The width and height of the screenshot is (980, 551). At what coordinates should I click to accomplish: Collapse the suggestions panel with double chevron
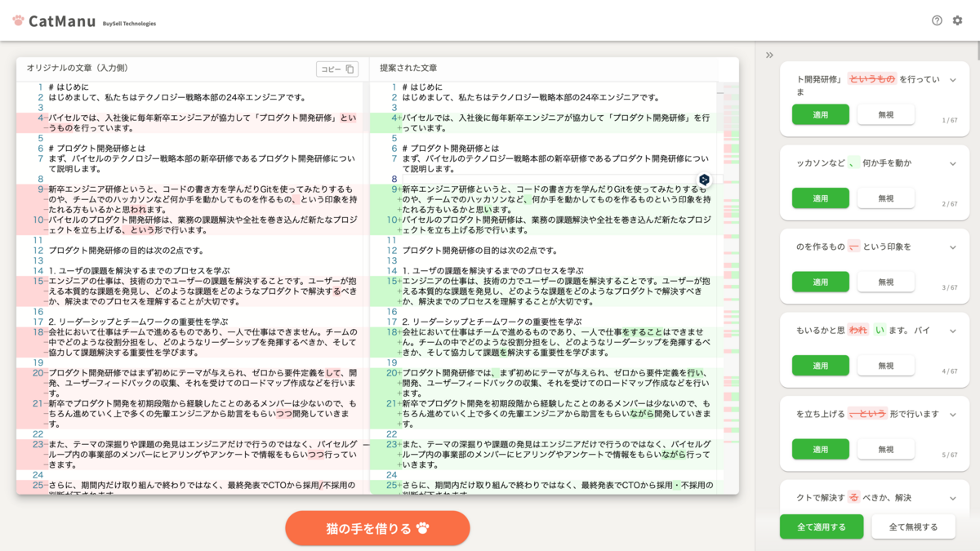(769, 56)
